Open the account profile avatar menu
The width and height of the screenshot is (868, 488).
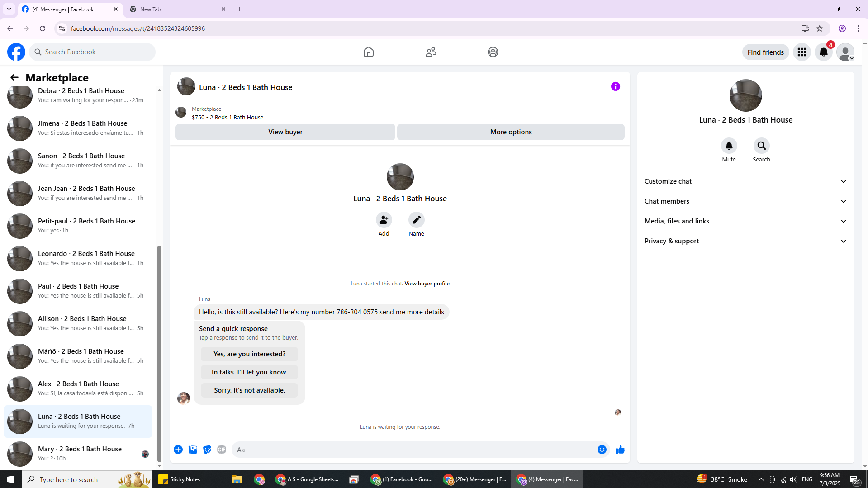coord(845,52)
